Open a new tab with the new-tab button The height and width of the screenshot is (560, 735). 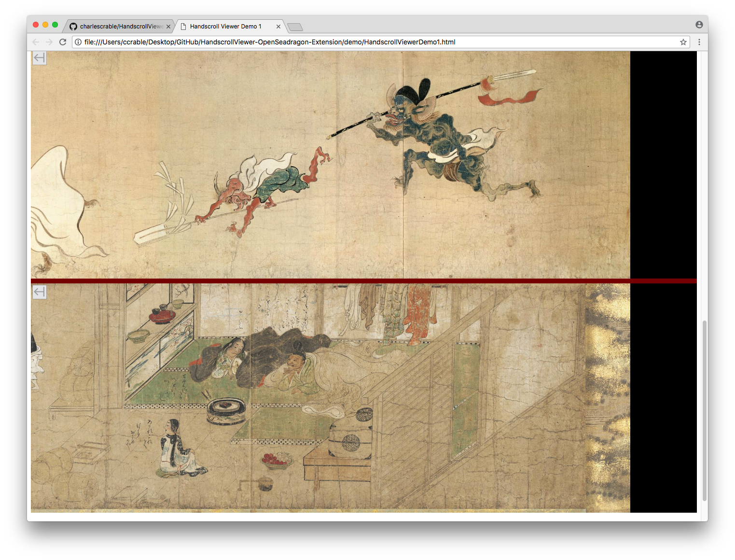[x=295, y=27]
